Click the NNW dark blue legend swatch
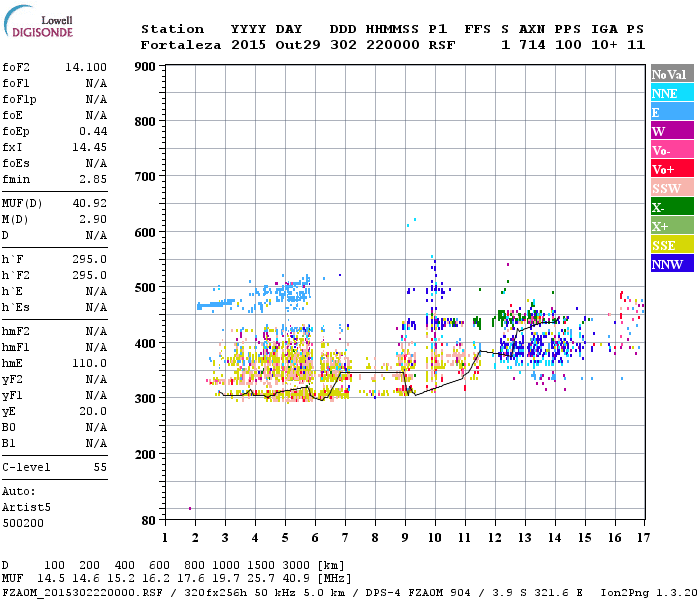The image size is (700, 600). point(672,263)
